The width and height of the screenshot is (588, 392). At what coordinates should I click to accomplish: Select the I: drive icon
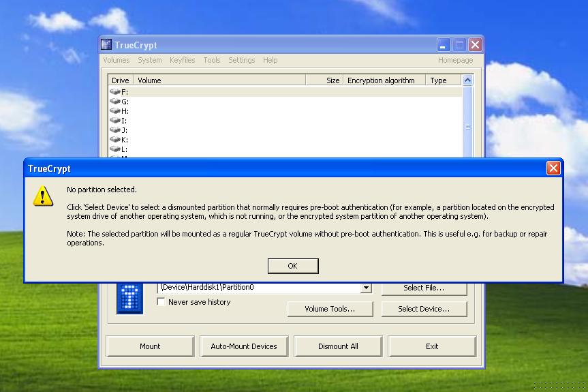coord(115,121)
